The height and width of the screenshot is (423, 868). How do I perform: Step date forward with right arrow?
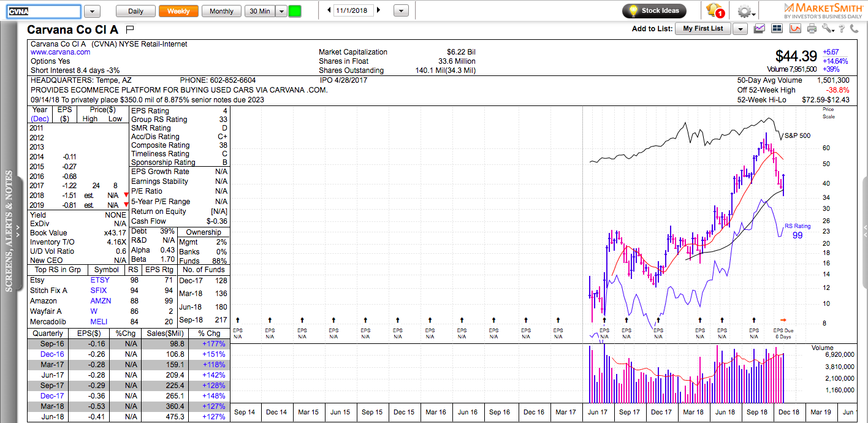[379, 10]
